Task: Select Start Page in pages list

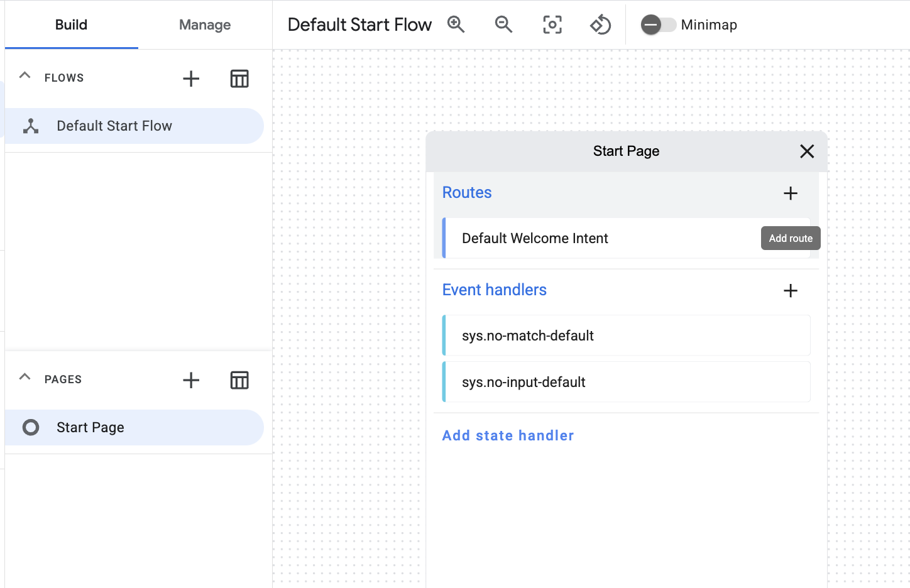Action: tap(134, 427)
